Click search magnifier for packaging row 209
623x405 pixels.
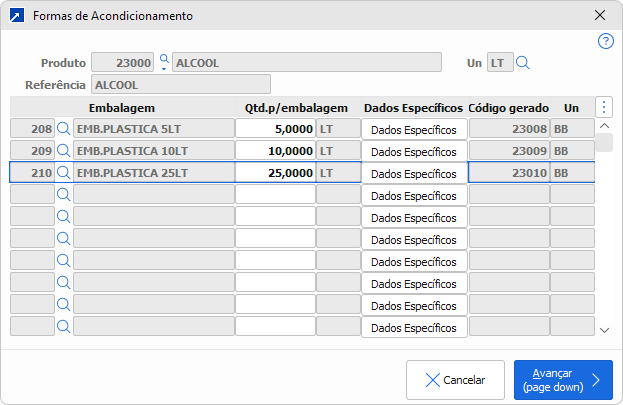(64, 151)
